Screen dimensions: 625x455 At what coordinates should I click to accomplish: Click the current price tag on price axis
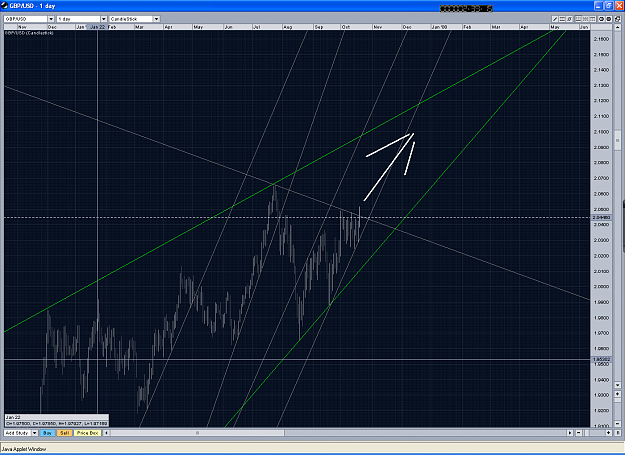[601, 218]
